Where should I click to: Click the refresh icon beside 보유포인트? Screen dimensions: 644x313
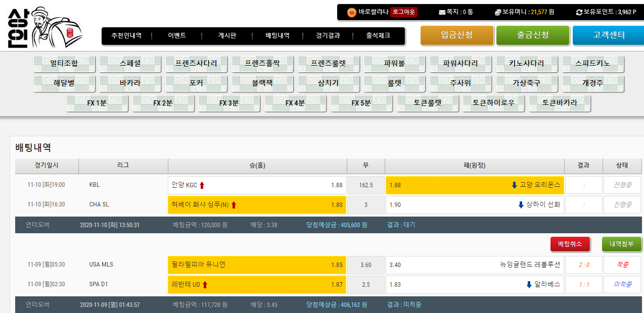[x=579, y=12]
